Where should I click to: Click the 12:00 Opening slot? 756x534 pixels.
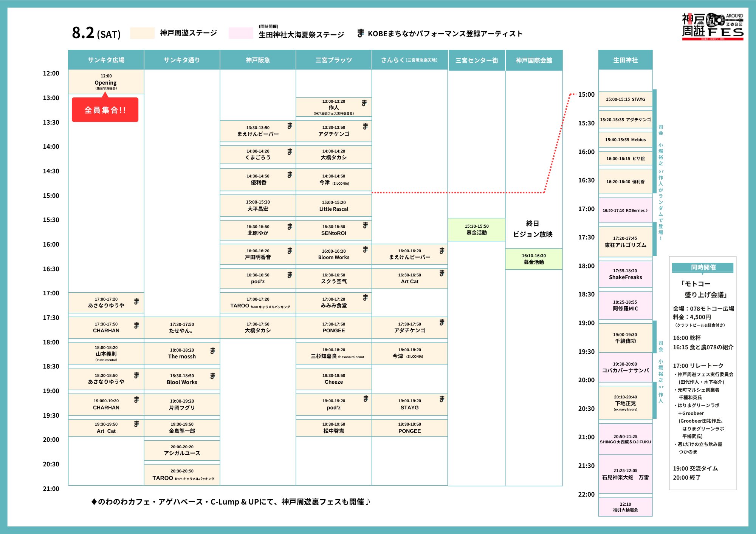point(106,82)
